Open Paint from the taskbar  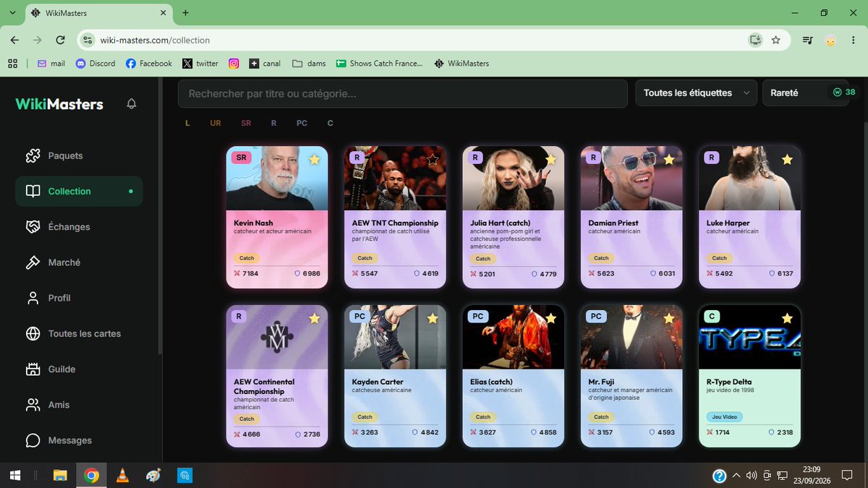[x=153, y=475]
